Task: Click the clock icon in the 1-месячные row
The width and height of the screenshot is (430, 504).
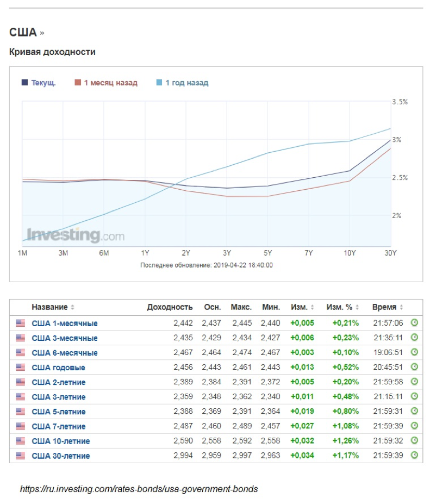Action: click(x=414, y=323)
